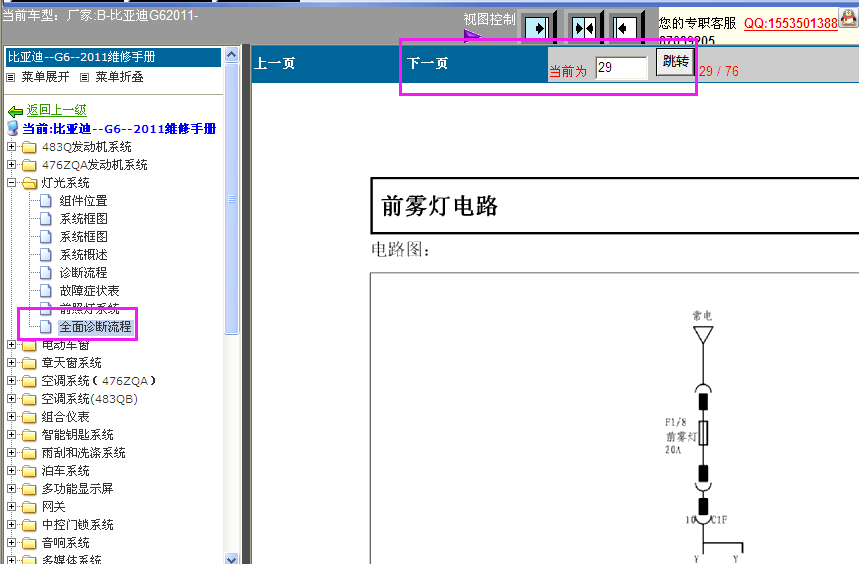Click the green back arrow icon
The width and height of the screenshot is (859, 564).
(15, 112)
